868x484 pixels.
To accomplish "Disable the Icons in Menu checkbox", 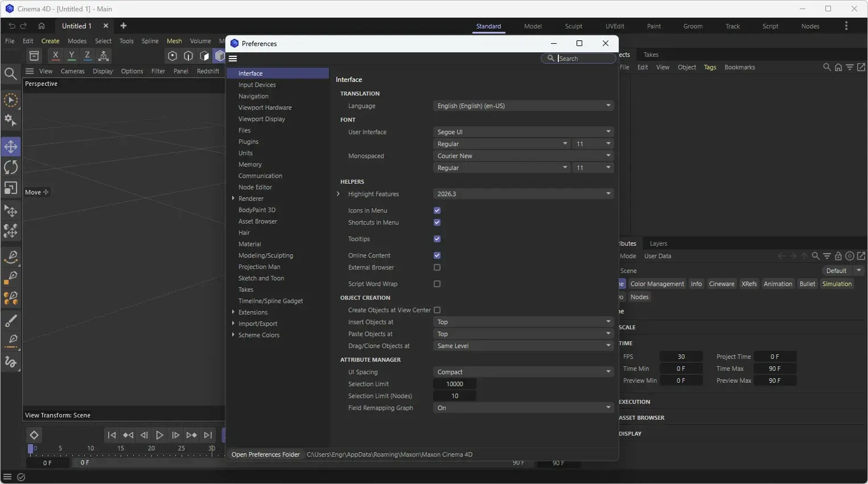I will (437, 210).
